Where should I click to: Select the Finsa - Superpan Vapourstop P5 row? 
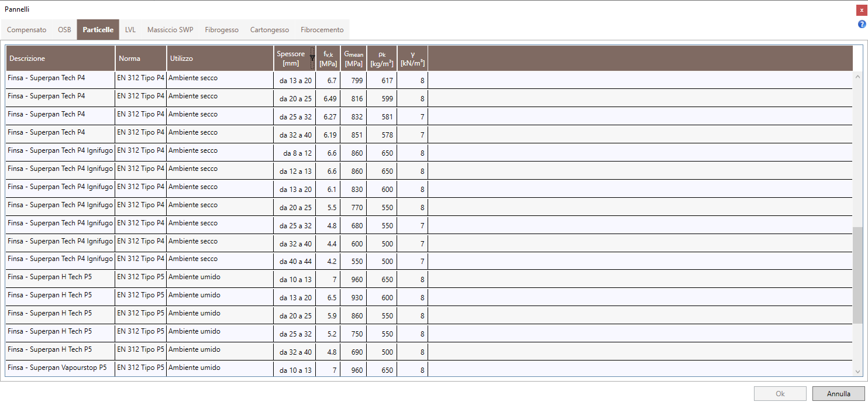pos(429,369)
